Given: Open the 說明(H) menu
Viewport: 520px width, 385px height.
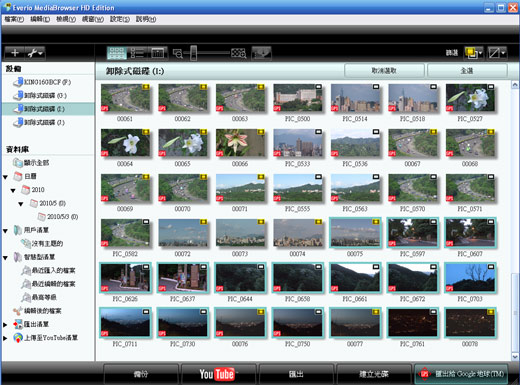Looking at the screenshot, I should (x=146, y=19).
